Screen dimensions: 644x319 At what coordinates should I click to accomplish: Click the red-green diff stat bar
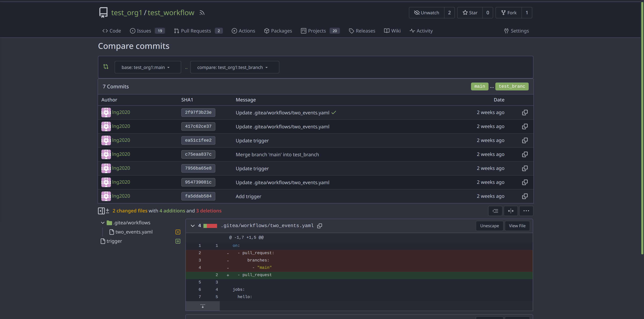click(x=210, y=226)
